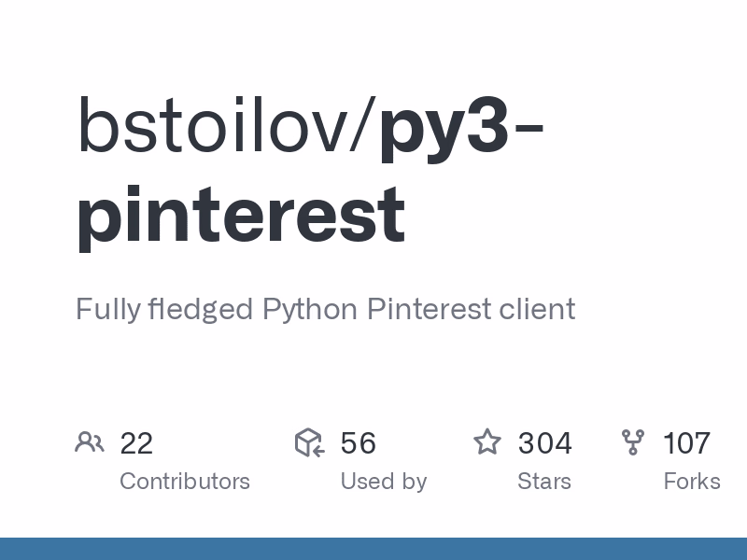Select the star count 304
747x560 pixels.
tap(545, 443)
